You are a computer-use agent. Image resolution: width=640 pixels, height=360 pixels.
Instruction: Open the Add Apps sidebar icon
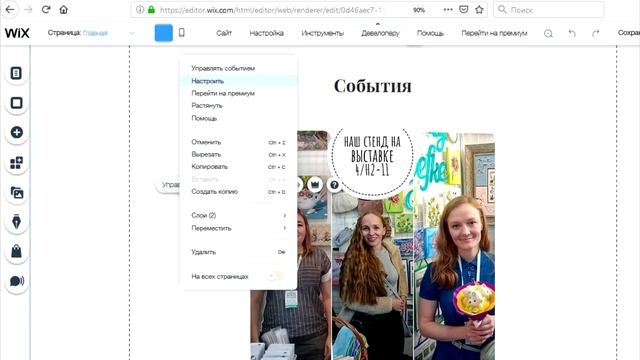pos(16,163)
